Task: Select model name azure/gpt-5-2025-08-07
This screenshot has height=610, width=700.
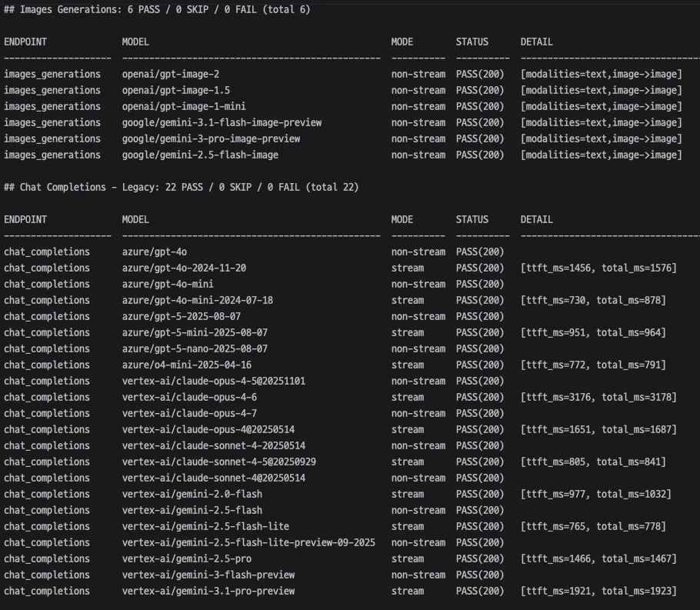Action: tap(182, 316)
